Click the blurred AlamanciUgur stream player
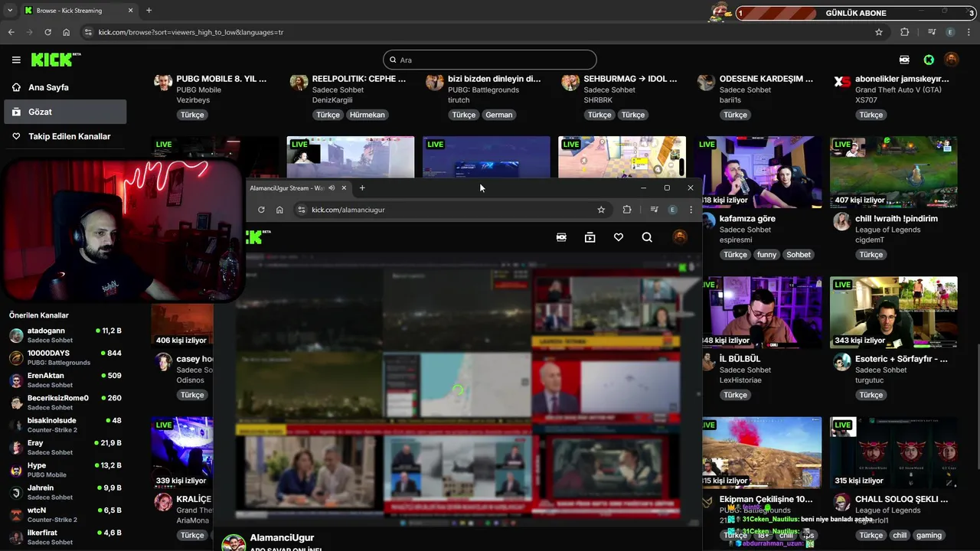This screenshot has width=980, height=551. click(x=468, y=390)
